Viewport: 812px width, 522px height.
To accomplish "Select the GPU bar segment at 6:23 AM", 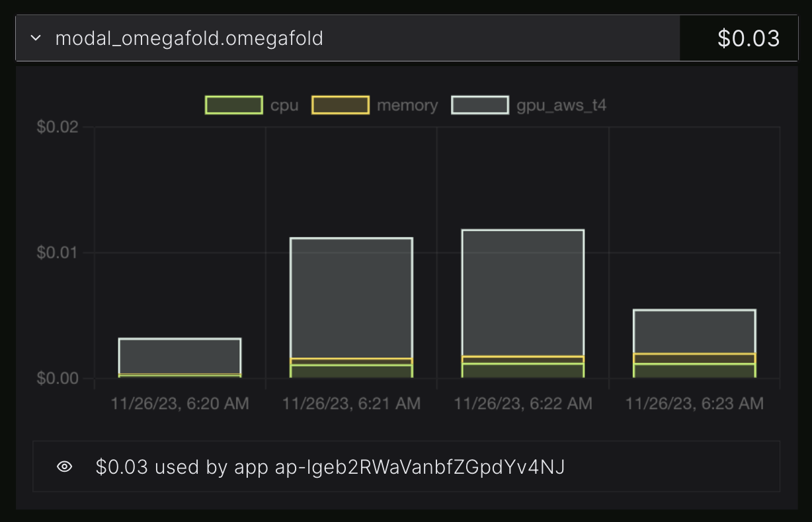I will [x=694, y=331].
